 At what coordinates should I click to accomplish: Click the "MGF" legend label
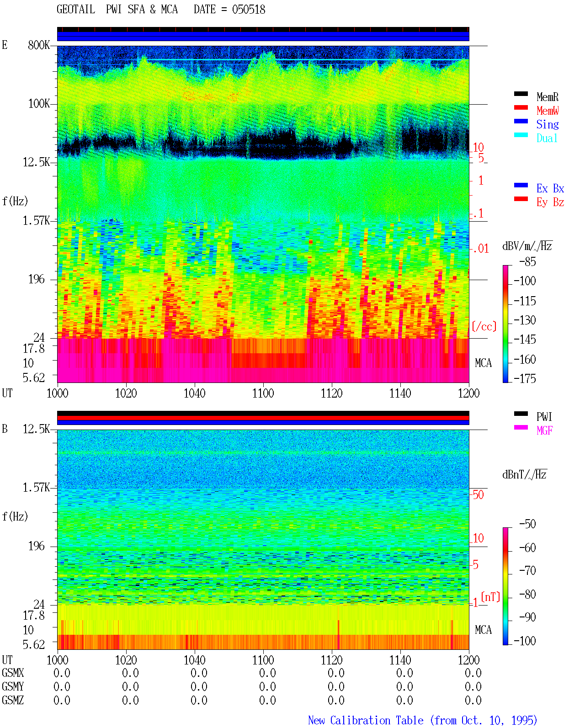545,430
